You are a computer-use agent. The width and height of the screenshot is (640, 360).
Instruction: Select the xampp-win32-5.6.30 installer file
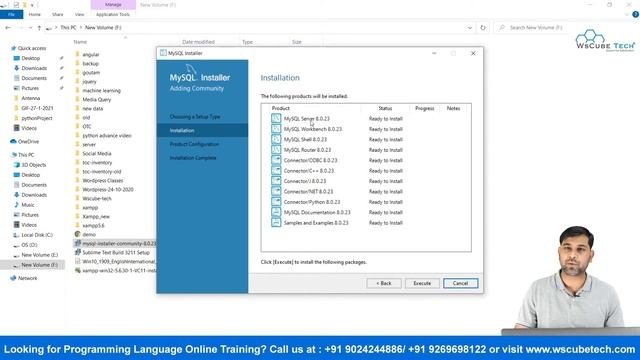[x=119, y=270]
